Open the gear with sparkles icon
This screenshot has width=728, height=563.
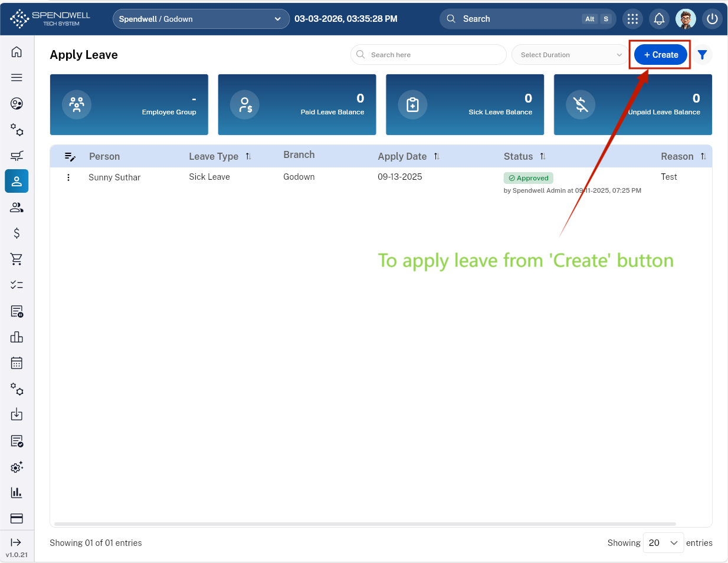coord(17,467)
